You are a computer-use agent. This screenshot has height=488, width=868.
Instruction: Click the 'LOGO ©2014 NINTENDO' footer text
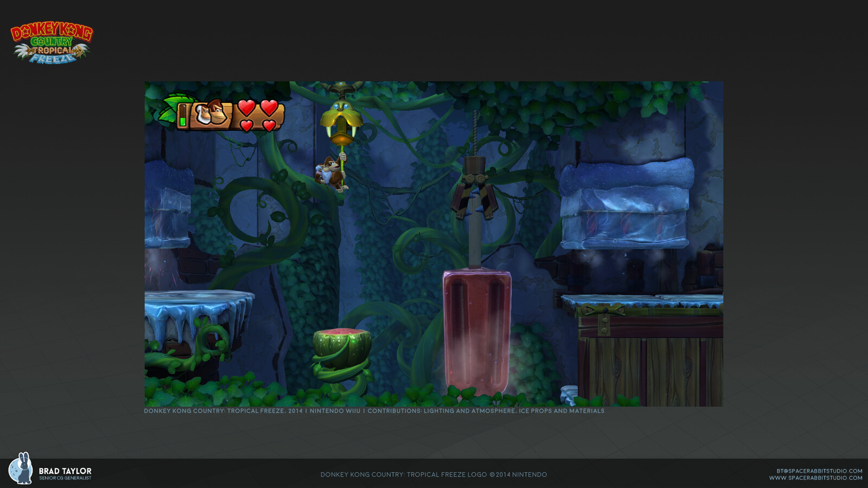tap(507, 474)
